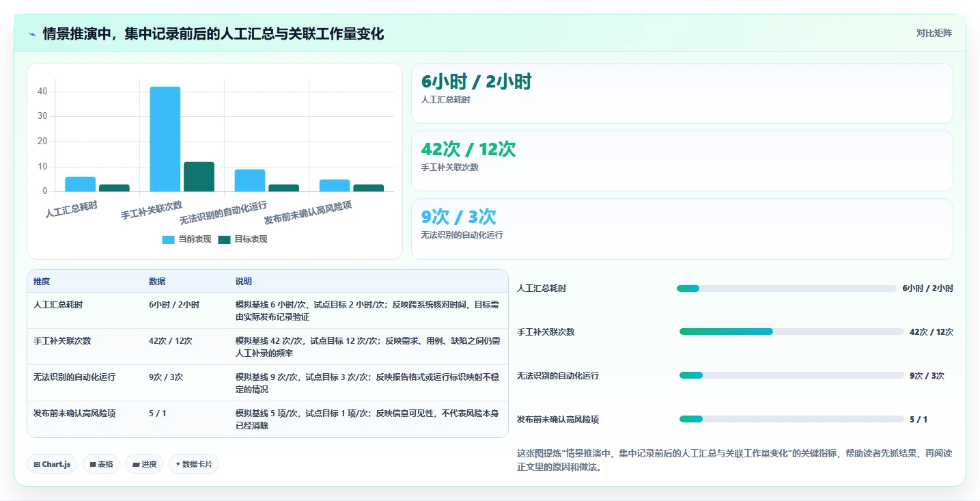
Task: Click 手工补关联次数 caption in second stat card
Action: 450,167
